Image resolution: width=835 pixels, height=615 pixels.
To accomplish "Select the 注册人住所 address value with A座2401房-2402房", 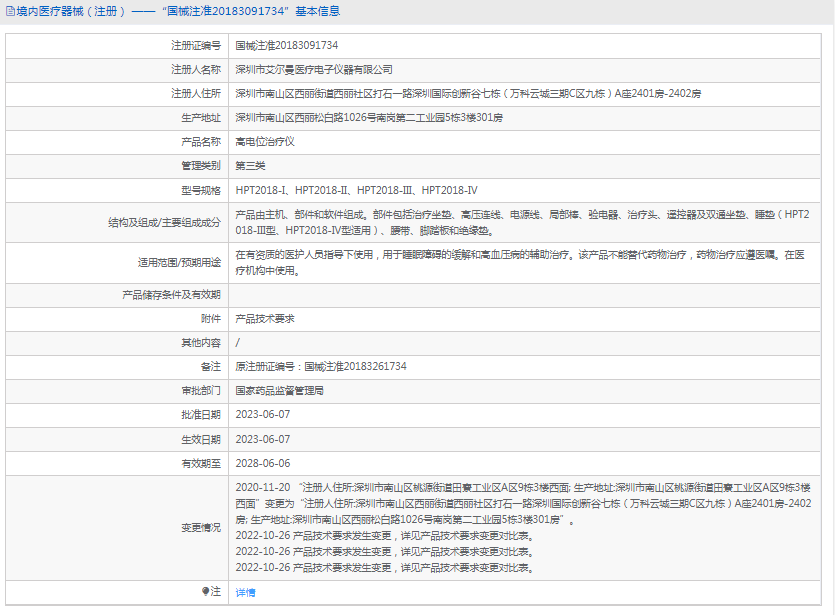I will click(x=468, y=94).
